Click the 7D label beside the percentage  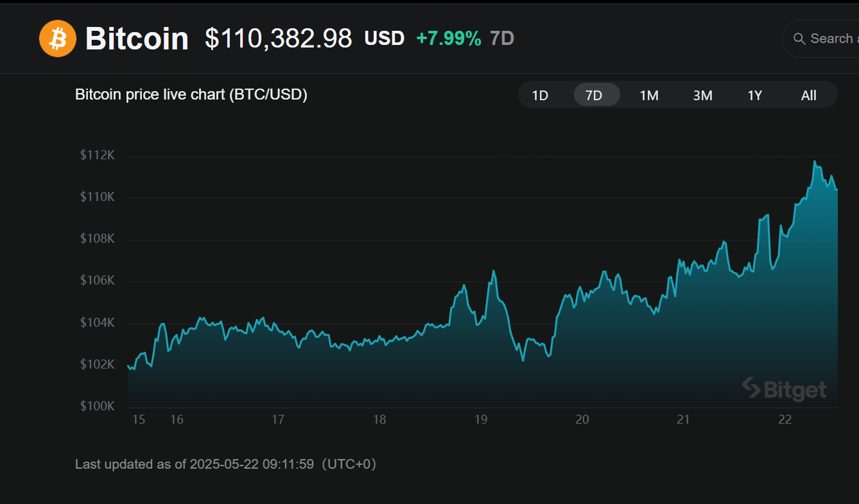click(502, 39)
